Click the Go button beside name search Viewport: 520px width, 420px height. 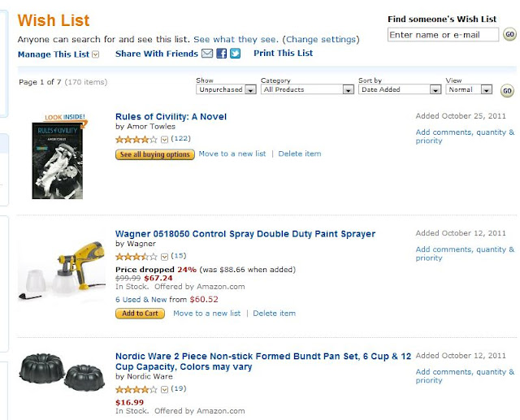(x=509, y=35)
